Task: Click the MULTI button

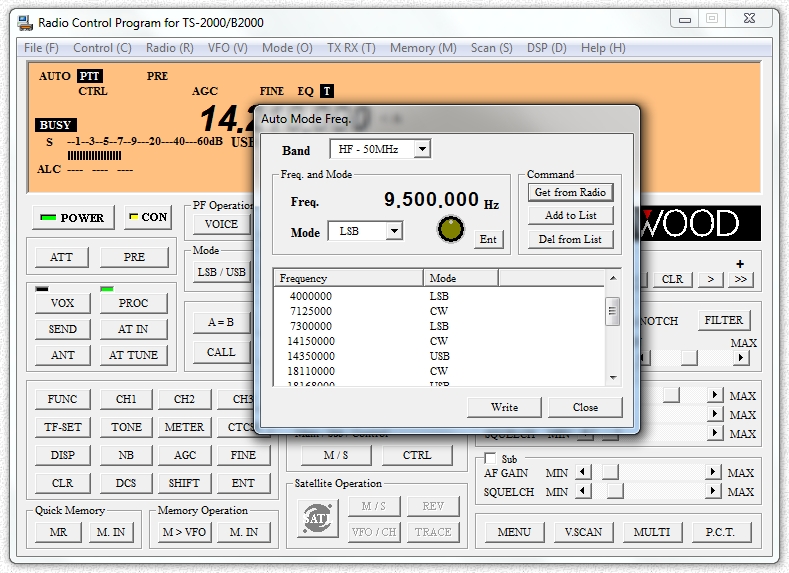Action: coord(652,532)
